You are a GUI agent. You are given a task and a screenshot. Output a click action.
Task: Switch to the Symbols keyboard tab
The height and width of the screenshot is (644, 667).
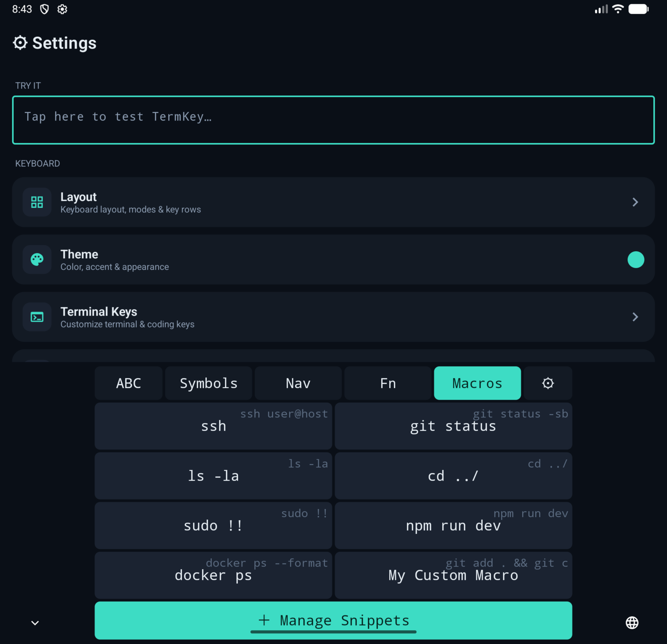click(209, 383)
